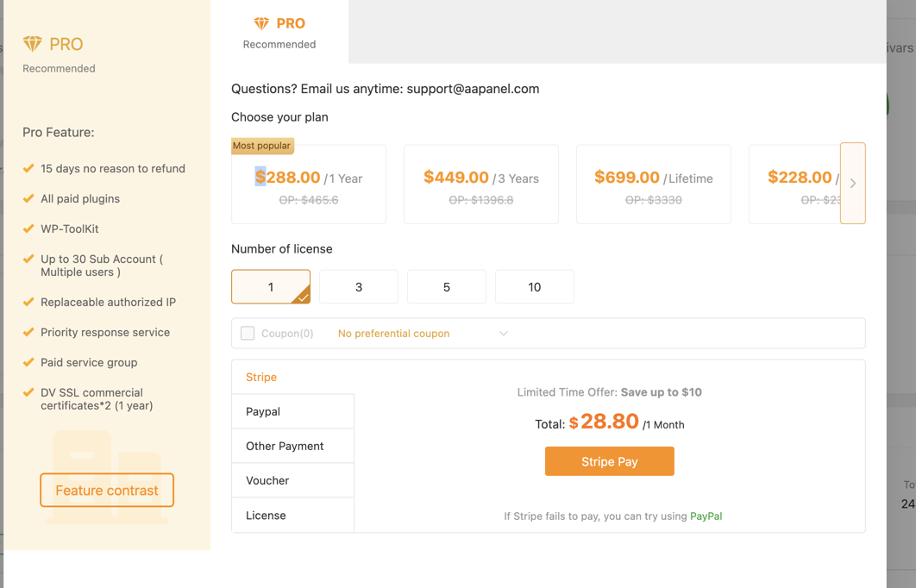Click the checkmark beside "Replaceable authorized IP"
916x588 pixels.
point(28,302)
